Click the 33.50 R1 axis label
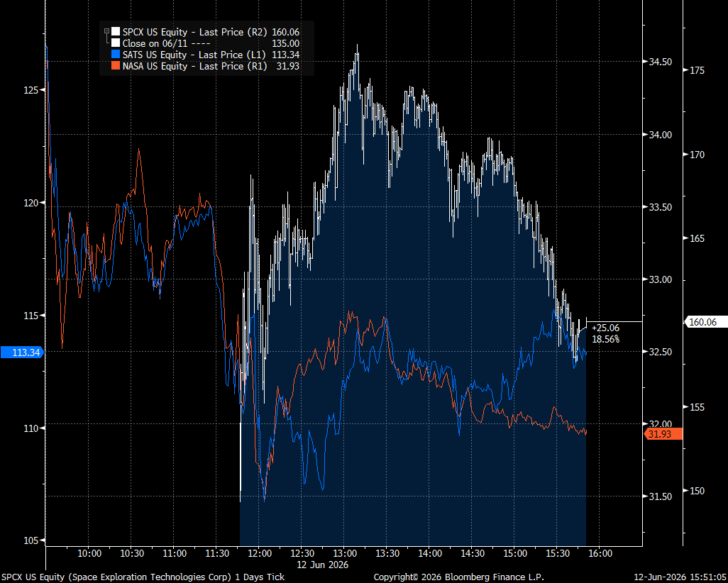Viewport: 728px width, 583px height. tap(660, 207)
